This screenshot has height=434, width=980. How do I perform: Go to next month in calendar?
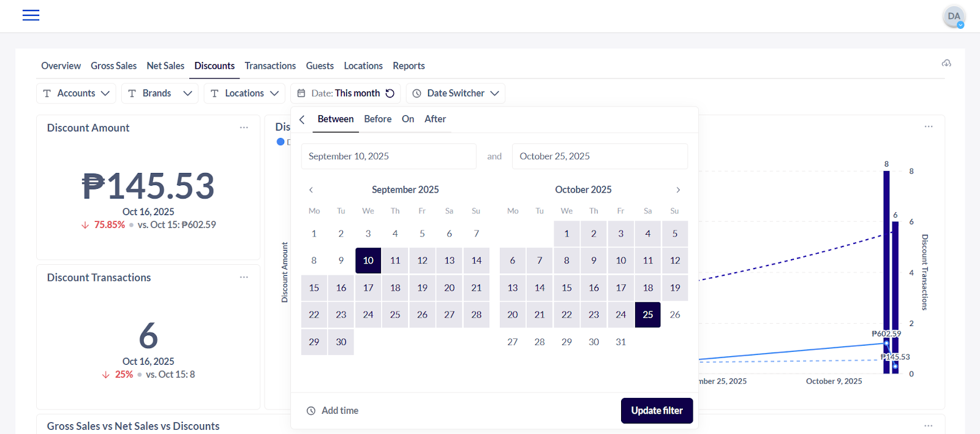678,190
